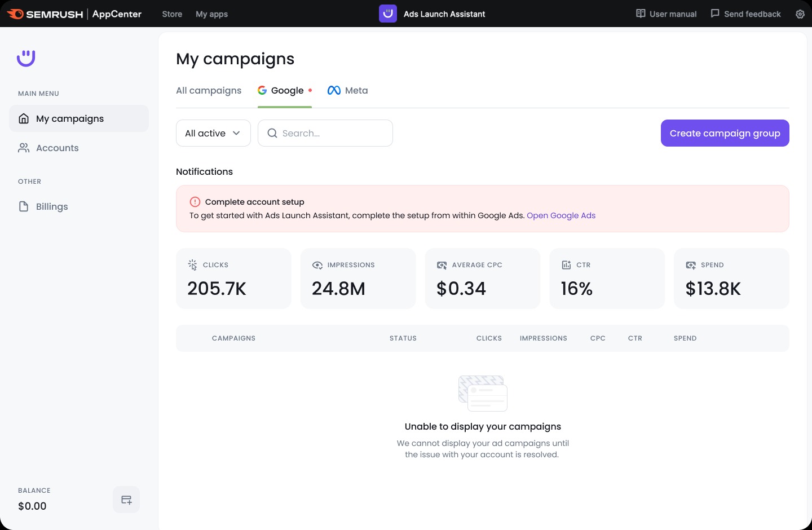Image resolution: width=812 pixels, height=530 pixels.
Task: Click the add funds card icon button
Action: pos(126,500)
